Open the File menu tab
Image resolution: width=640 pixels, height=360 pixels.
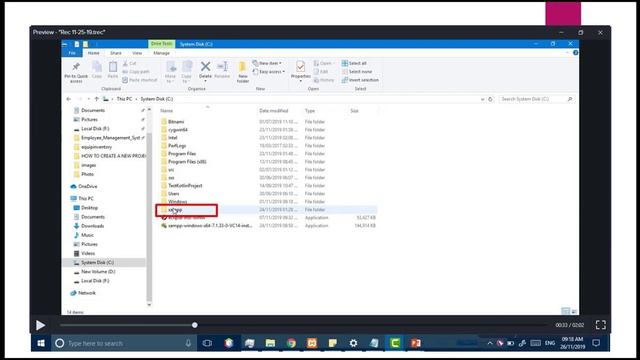click(x=72, y=53)
